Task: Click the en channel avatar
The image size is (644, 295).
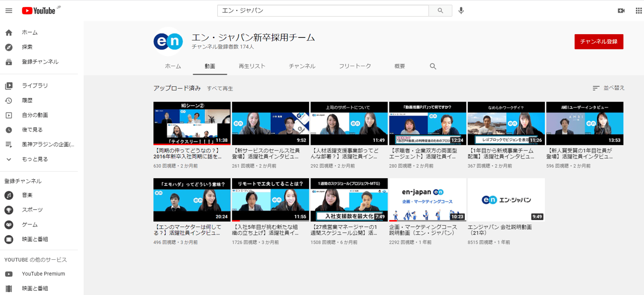Action: pyautogui.click(x=168, y=41)
